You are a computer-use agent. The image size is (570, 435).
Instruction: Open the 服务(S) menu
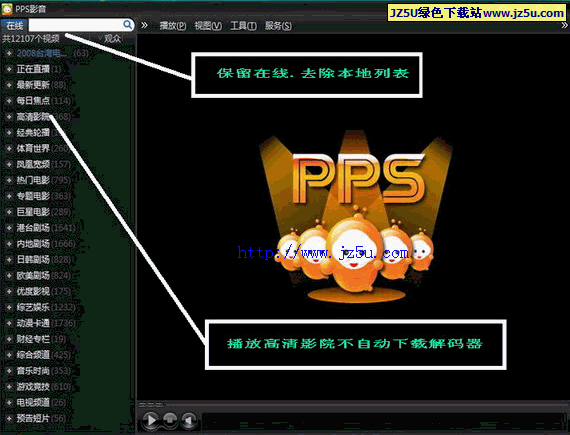pos(278,26)
